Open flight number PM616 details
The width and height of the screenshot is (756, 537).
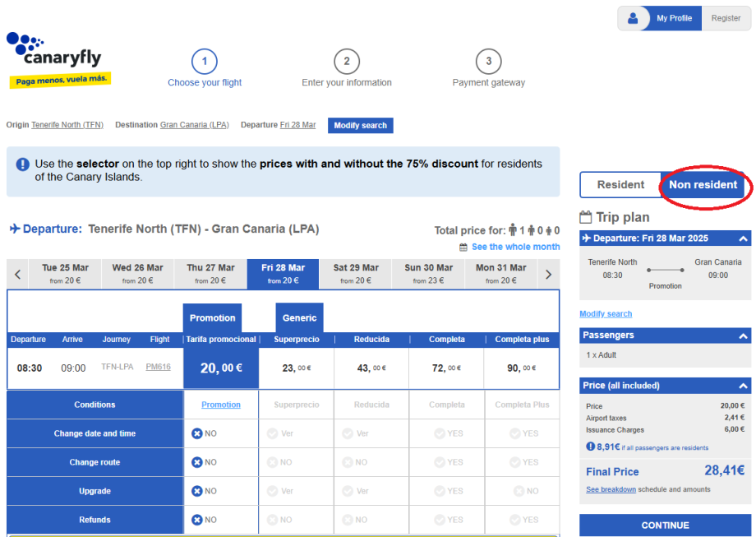(x=158, y=367)
